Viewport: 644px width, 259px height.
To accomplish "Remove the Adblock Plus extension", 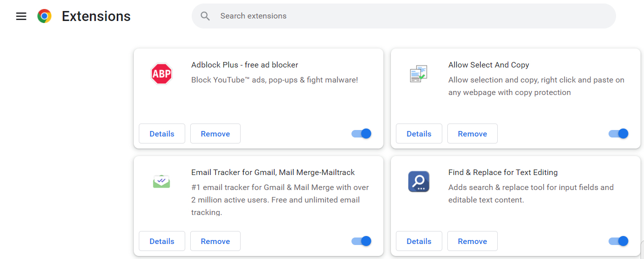I will 215,133.
